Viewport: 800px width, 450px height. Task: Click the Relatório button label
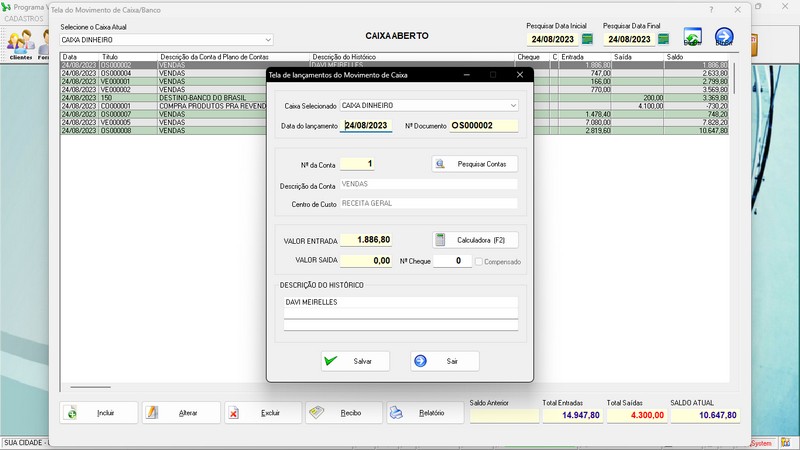[431, 413]
